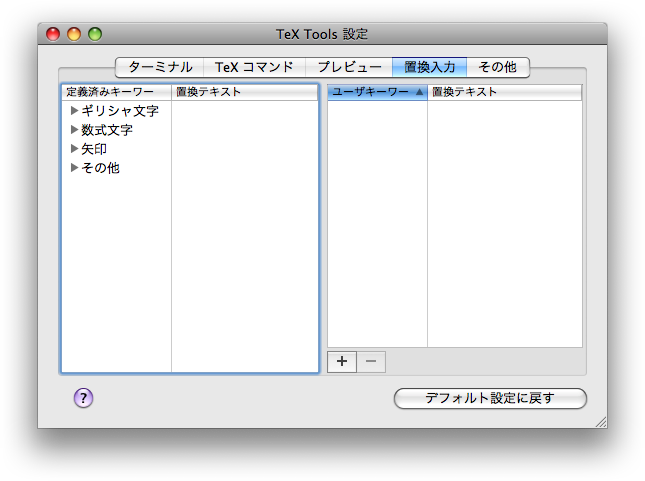
Task: Click the minus remove keyword button
Action: pyautogui.click(x=371, y=362)
